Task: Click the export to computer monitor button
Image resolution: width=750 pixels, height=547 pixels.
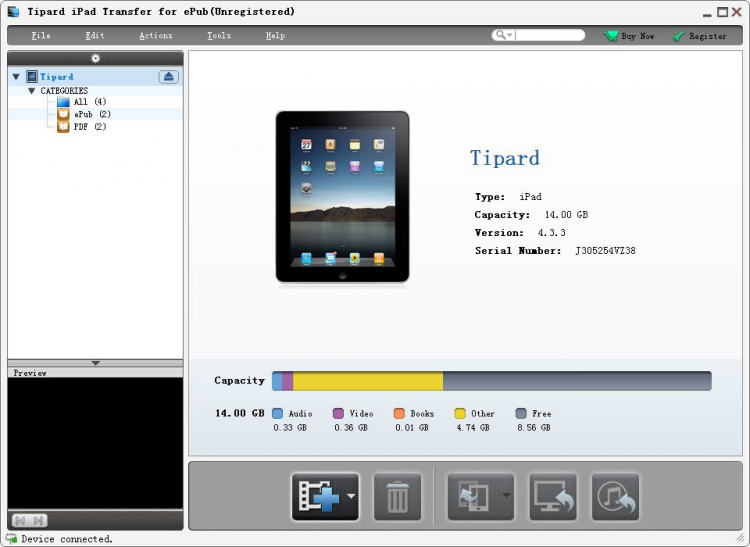Action: [x=553, y=497]
